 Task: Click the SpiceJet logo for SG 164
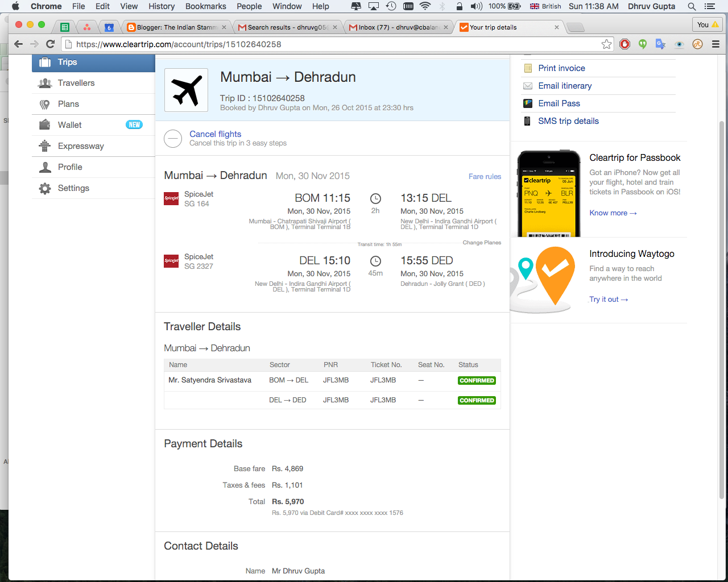(171, 198)
